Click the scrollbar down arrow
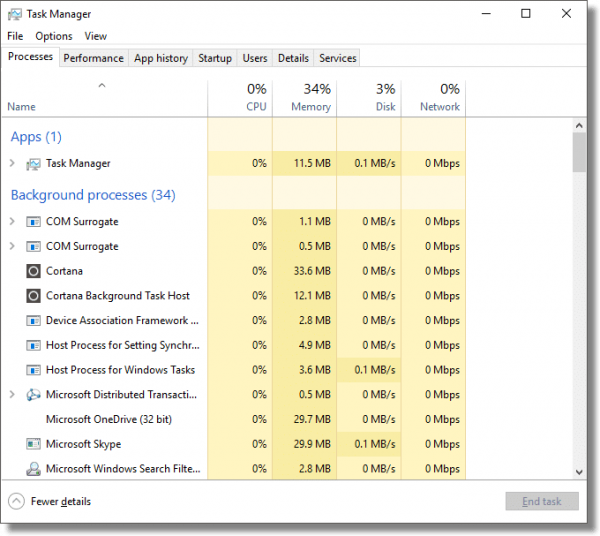 pos(579,472)
